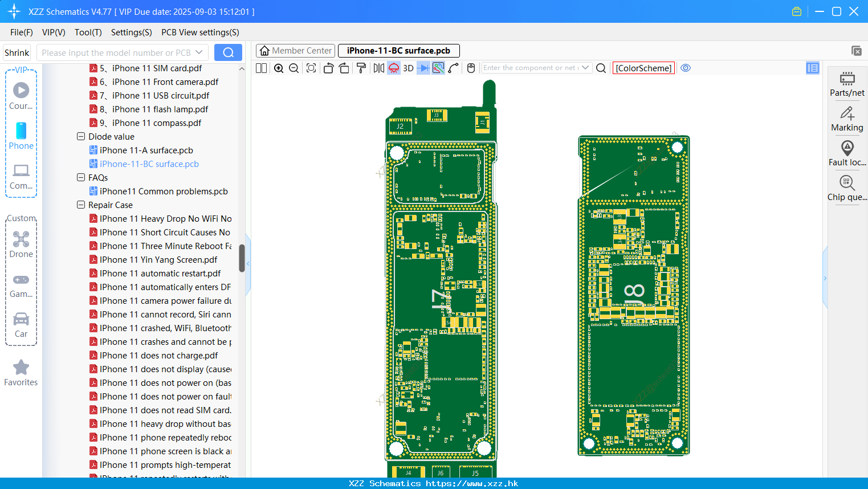Rotate the board clockwise
Screen dimensions: 868x489
(x=344, y=68)
